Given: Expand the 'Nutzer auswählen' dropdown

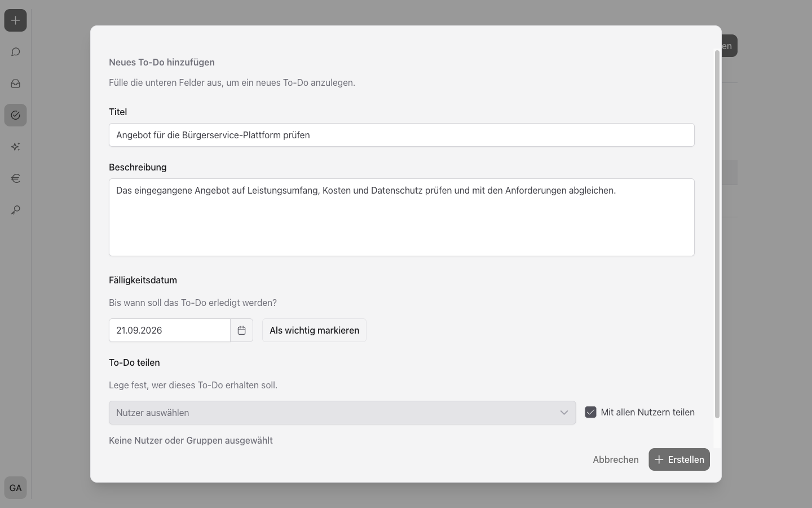Looking at the screenshot, I should point(342,413).
